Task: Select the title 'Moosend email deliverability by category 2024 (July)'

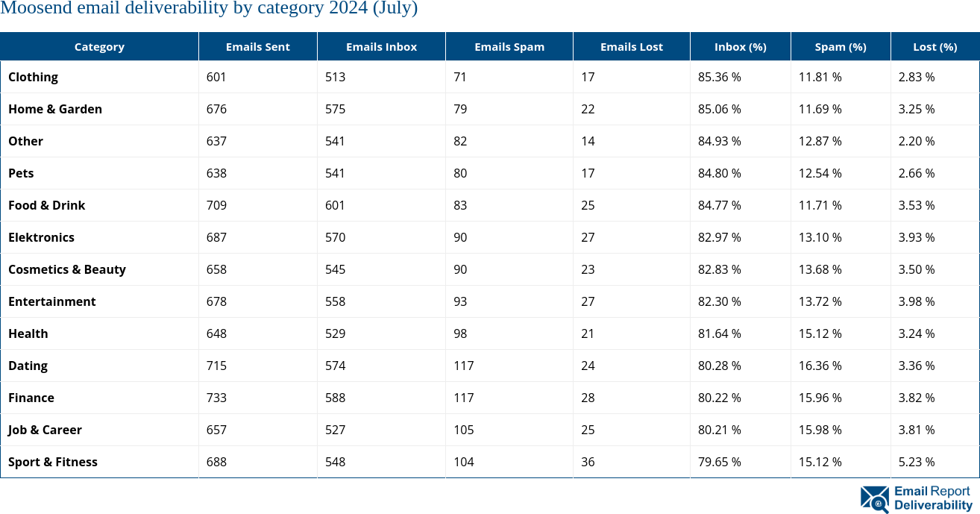Action: point(209,8)
